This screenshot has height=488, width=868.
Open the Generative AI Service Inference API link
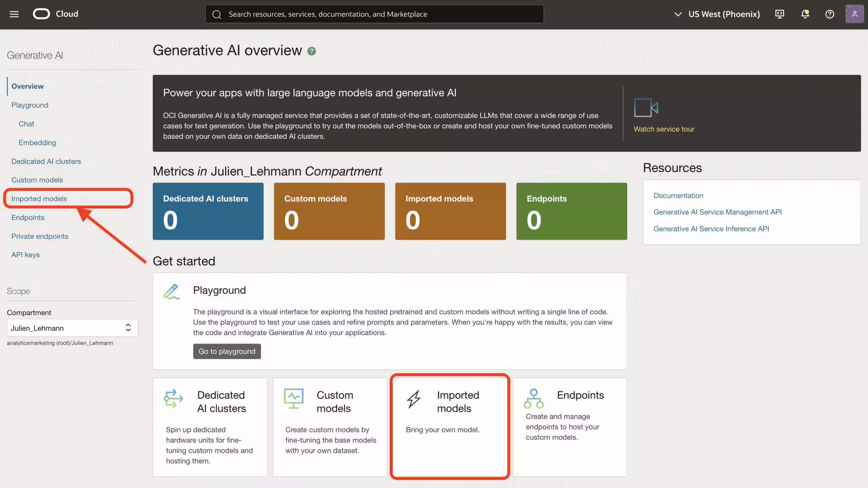tap(711, 229)
